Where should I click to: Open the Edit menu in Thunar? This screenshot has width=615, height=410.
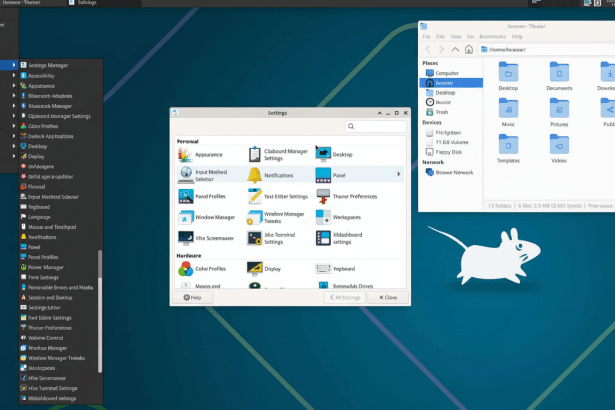pos(440,36)
